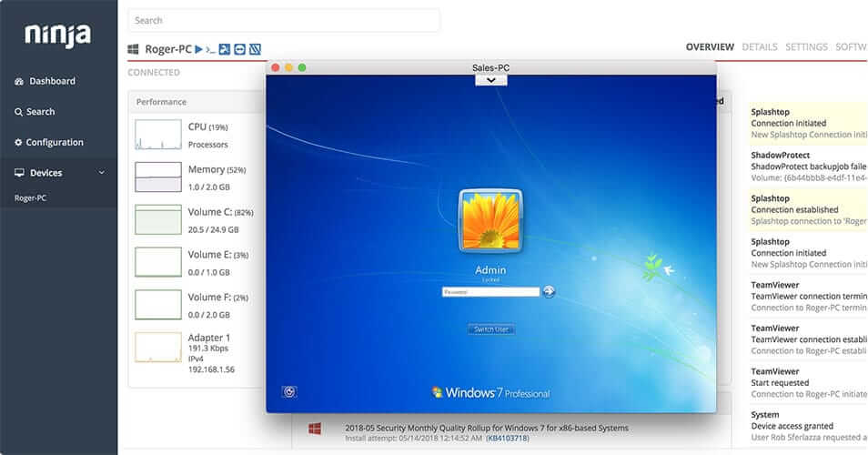This screenshot has height=455, width=868.
Task: Click the Memory usage graph
Action: point(158,177)
